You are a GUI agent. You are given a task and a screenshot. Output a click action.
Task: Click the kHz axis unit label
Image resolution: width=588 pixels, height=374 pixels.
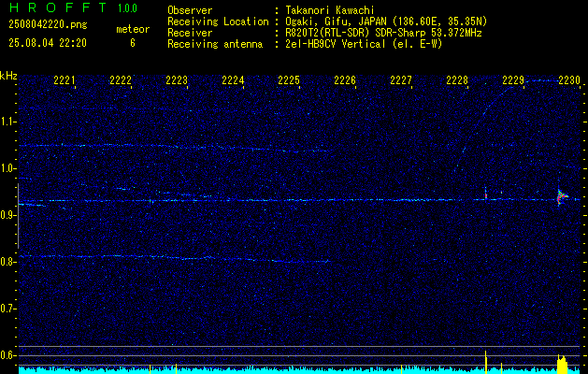(8, 76)
